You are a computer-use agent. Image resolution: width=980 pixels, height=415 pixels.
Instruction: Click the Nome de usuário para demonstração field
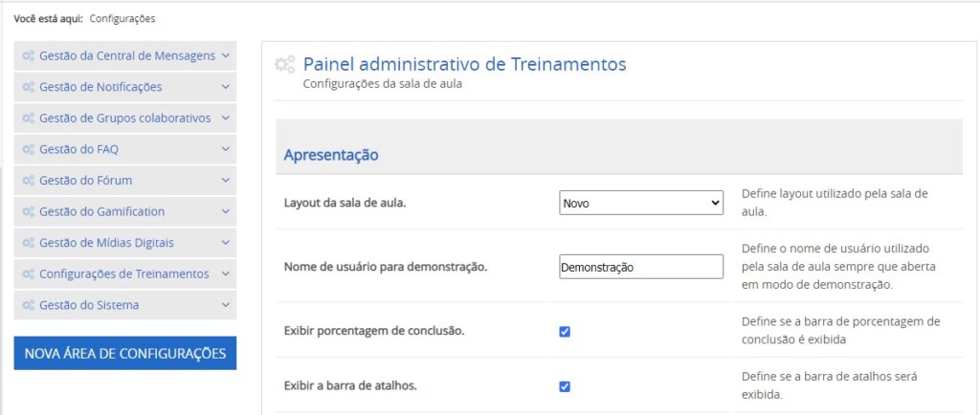coord(640,267)
